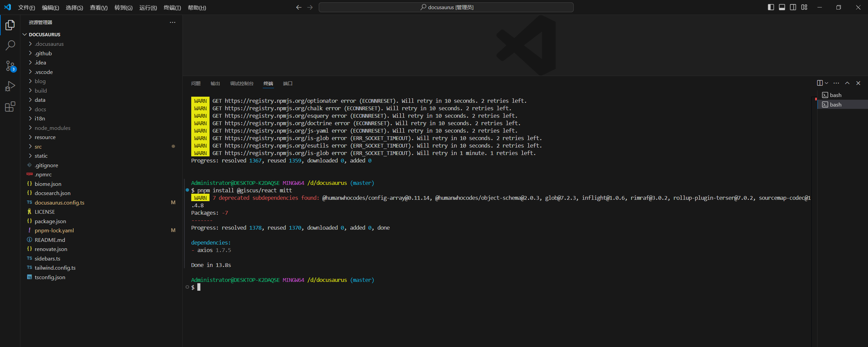Switch to the 问题 panel tab
This screenshot has height=347, width=868.
196,83
